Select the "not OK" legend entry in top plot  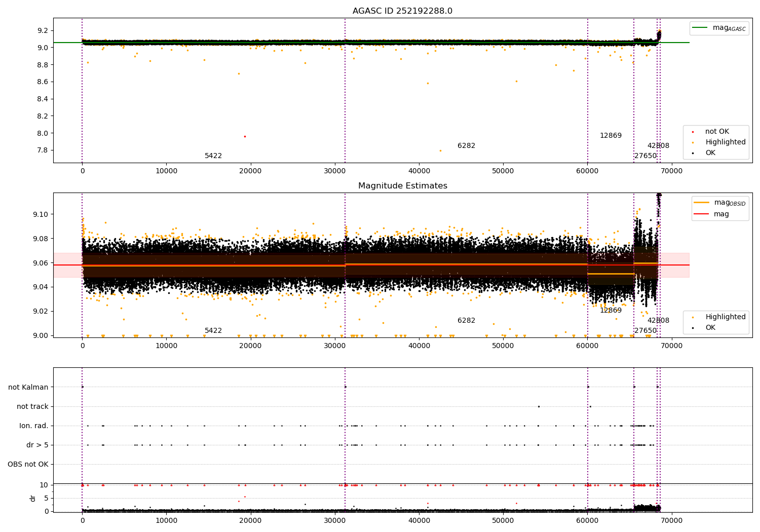[711, 132]
